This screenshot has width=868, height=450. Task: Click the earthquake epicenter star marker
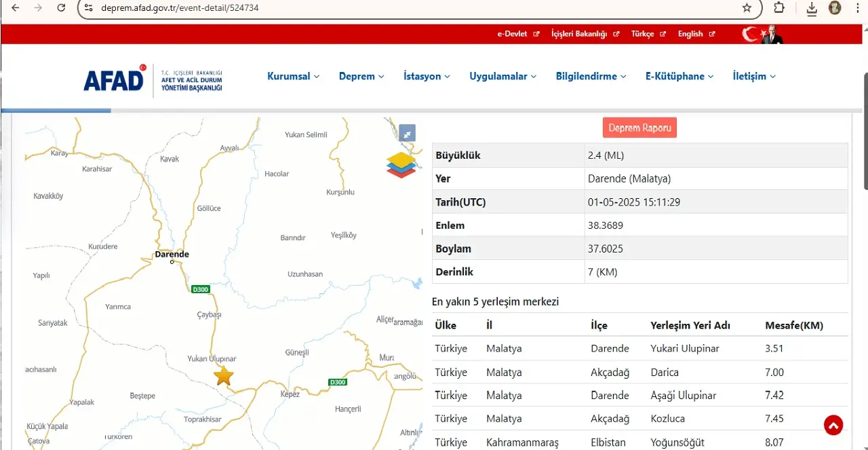click(224, 376)
